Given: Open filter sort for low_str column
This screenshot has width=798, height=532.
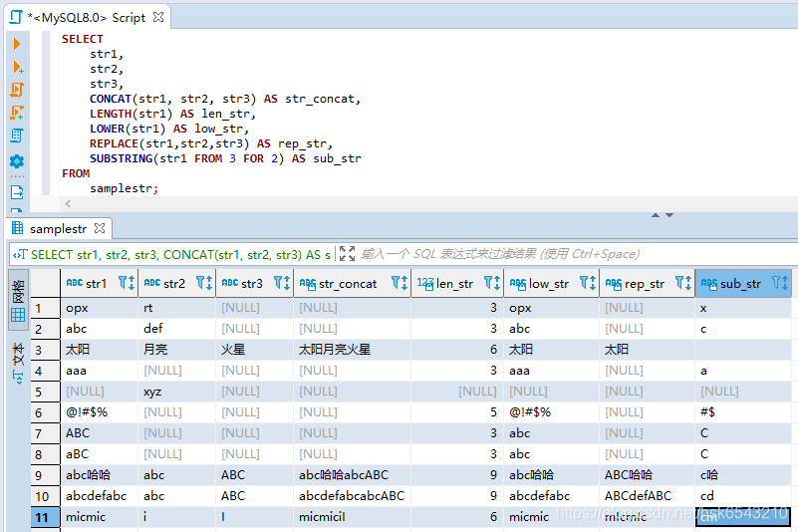Looking at the screenshot, I should 588,283.
